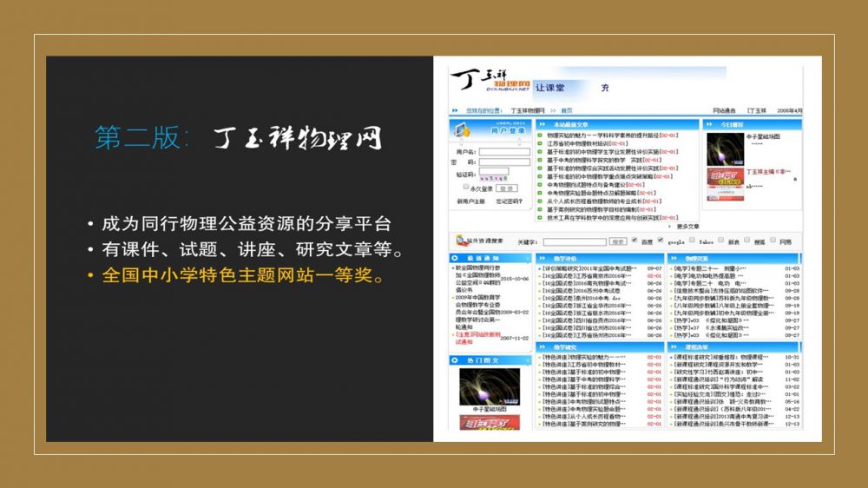Click the arrow icon on 课程改革 header
The height and width of the screenshot is (488, 868).
point(673,346)
